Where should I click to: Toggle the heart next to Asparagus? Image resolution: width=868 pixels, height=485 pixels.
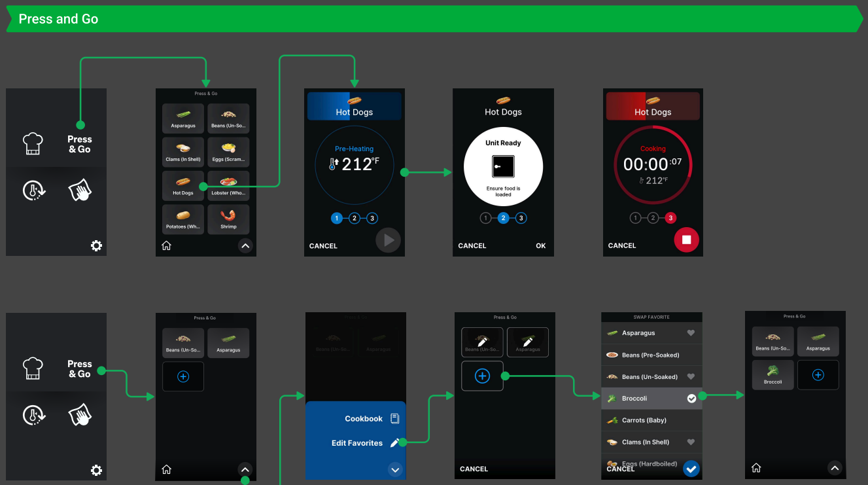pos(691,333)
